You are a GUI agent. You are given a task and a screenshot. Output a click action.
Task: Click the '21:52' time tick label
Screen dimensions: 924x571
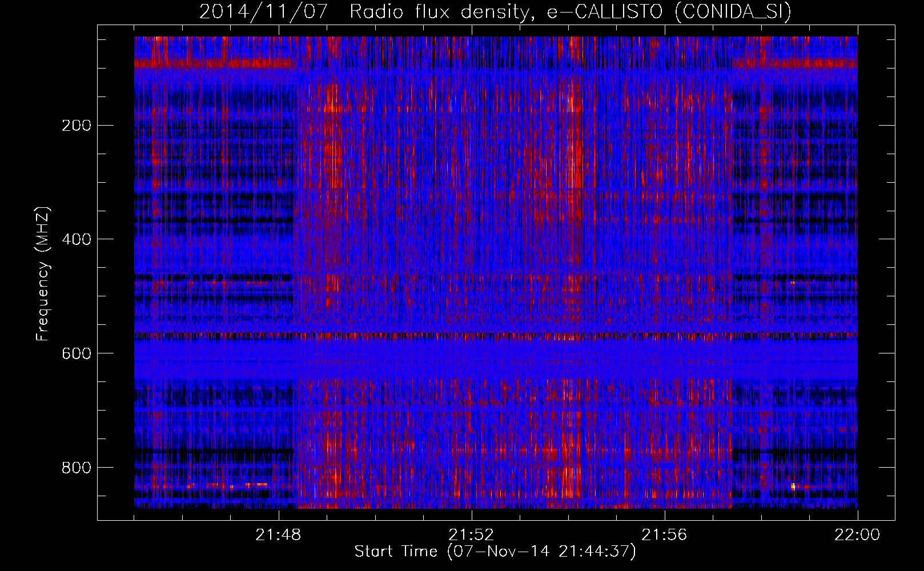[x=471, y=535]
